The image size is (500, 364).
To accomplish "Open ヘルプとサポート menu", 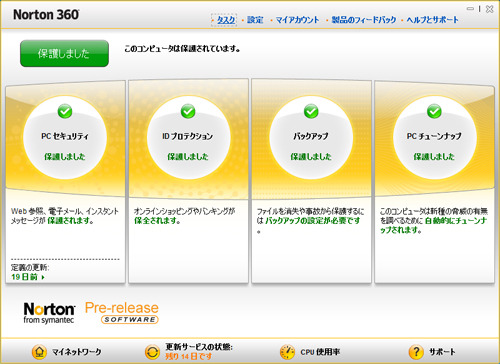I will 432,20.
